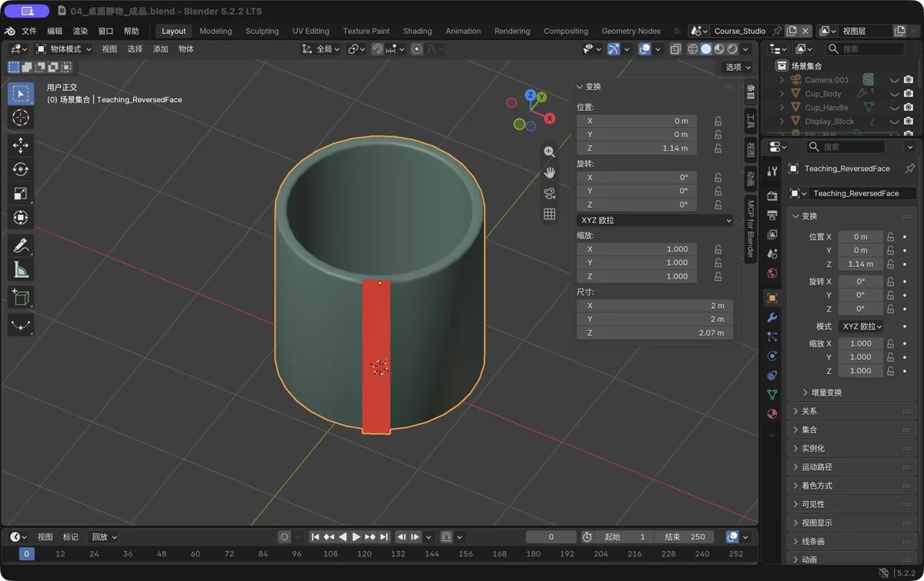Click the 结束 end frame field

coord(685,537)
